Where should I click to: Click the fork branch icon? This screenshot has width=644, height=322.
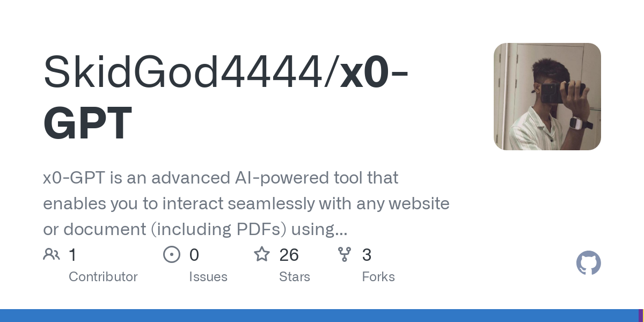pos(345,254)
